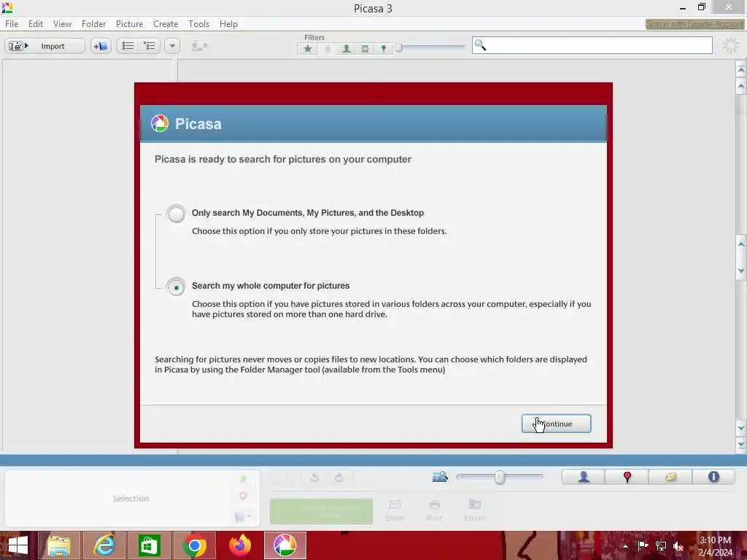Screen dimensions: 747x560
Task: Launch Internet Explorer from taskbar
Action: pos(104,545)
